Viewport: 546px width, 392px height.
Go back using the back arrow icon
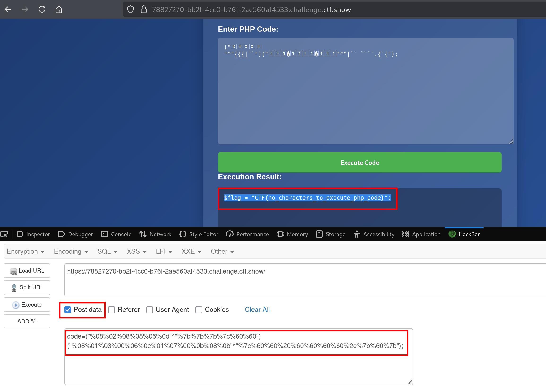click(x=8, y=9)
